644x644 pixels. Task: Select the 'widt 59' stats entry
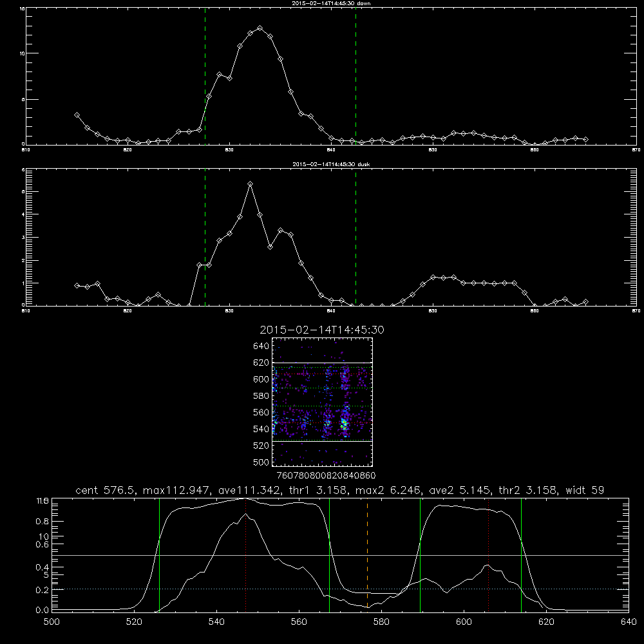tap(585, 490)
